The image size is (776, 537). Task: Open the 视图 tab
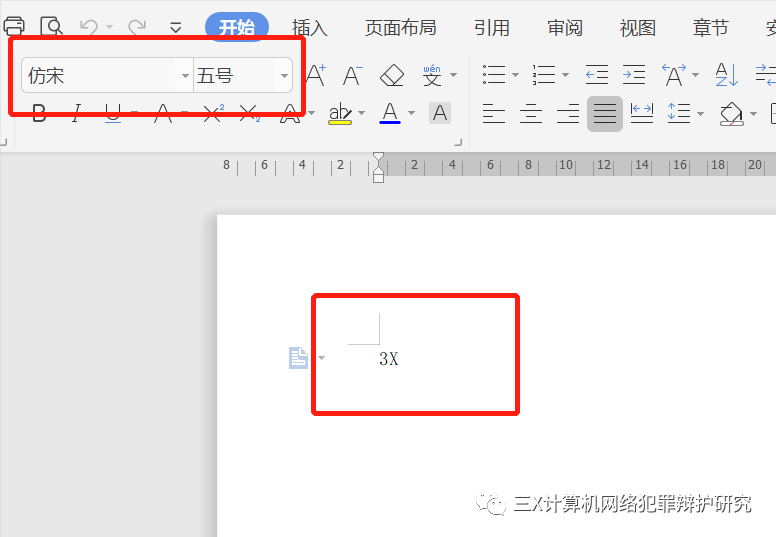coord(637,28)
